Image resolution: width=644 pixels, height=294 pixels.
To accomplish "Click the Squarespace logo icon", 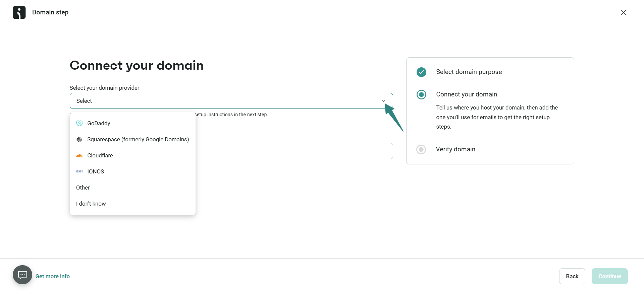I will click(x=79, y=139).
